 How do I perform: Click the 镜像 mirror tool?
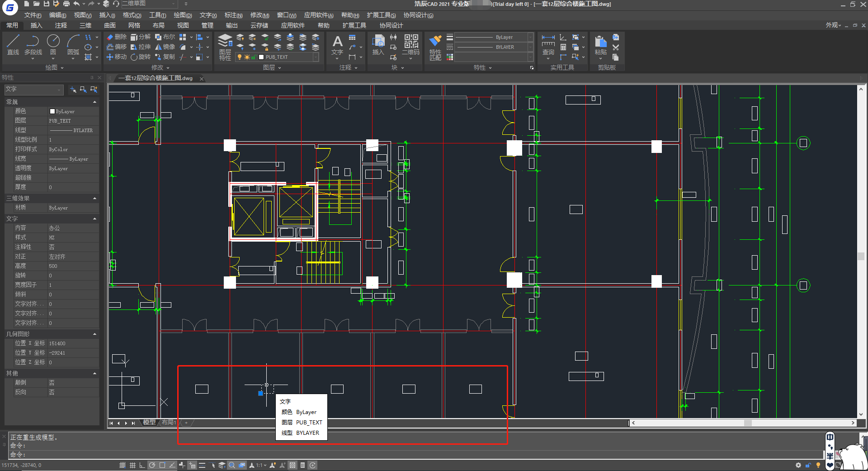pyautogui.click(x=165, y=47)
